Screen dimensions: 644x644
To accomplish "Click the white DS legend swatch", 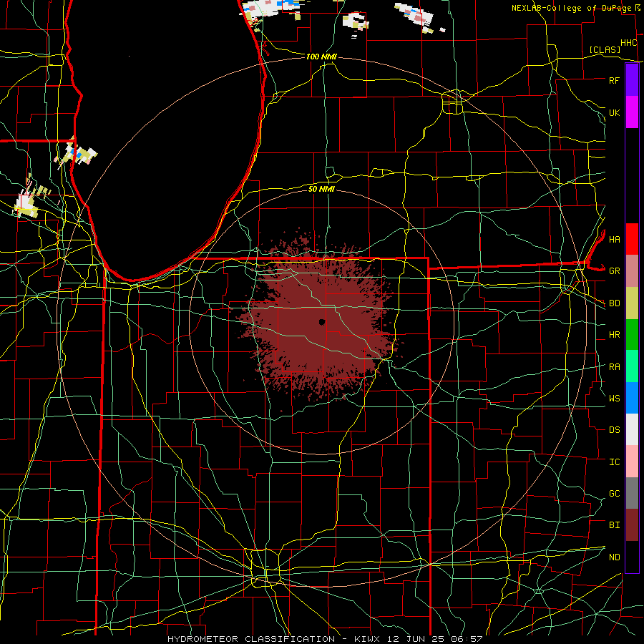I will (x=632, y=429).
